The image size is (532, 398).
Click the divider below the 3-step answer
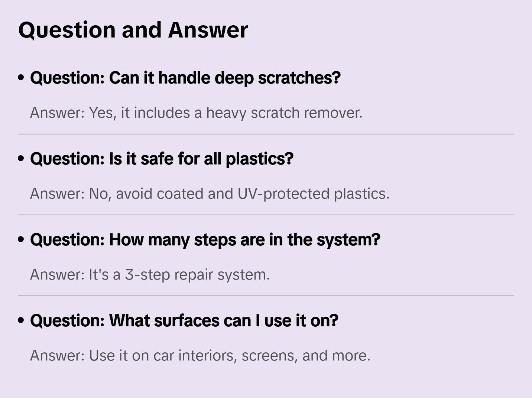point(266,296)
